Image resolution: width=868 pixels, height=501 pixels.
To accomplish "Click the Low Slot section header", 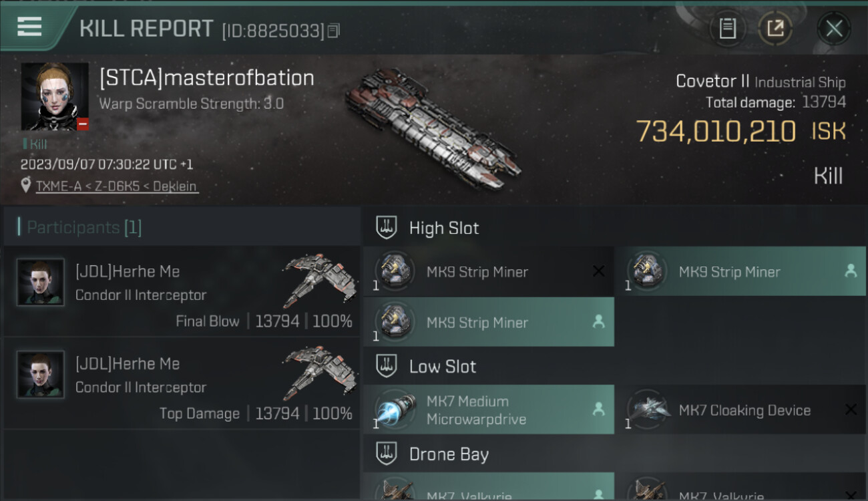I will (614, 366).
